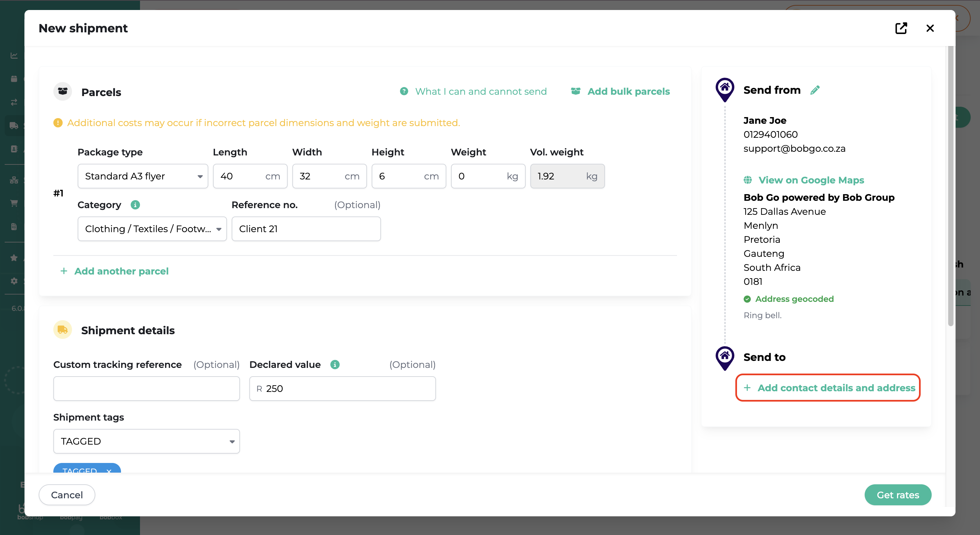
Task: Open the Shipment tags dropdown
Action: coord(146,441)
